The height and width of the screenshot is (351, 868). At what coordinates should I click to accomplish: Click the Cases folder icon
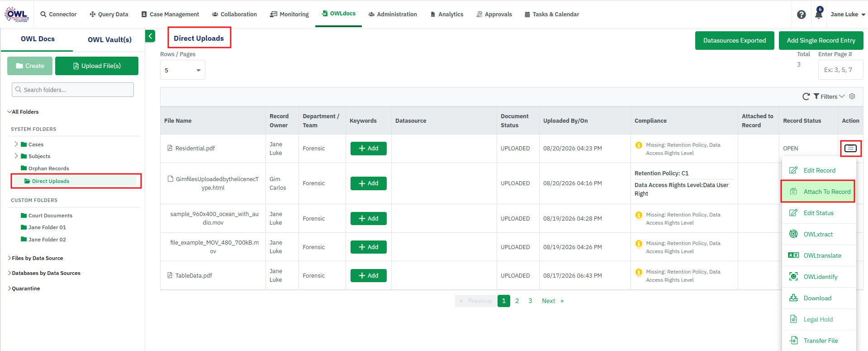click(24, 144)
